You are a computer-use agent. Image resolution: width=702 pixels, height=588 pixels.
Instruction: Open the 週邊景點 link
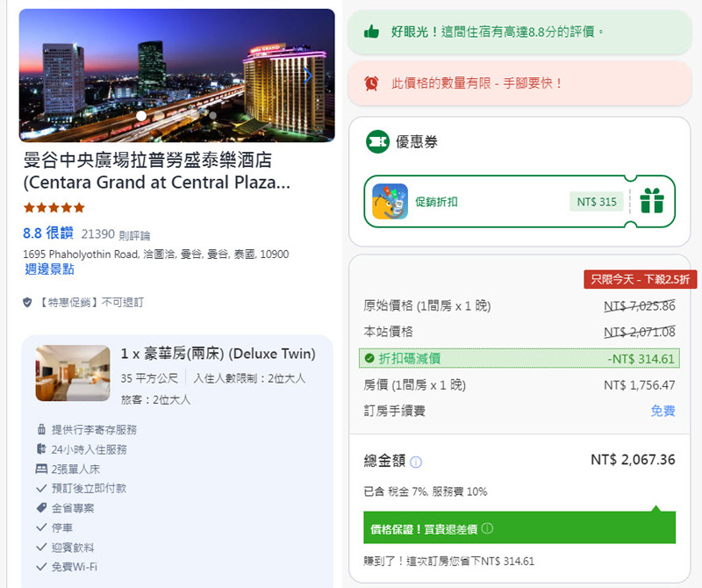(49, 269)
